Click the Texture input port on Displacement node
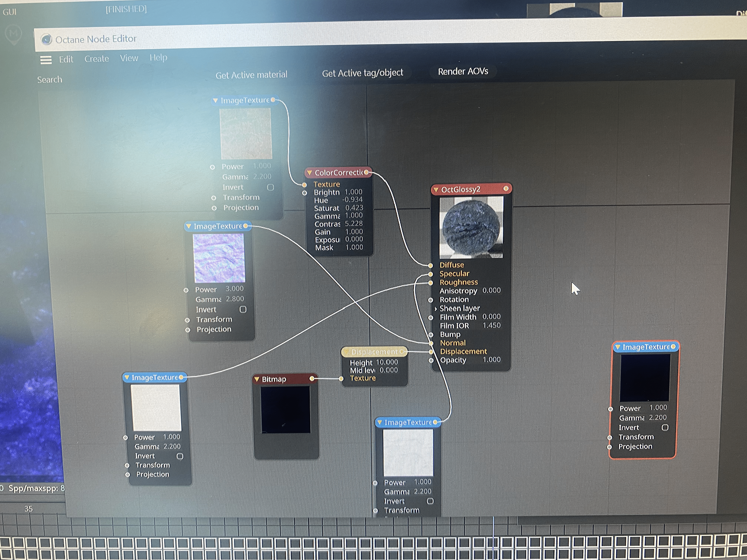 click(x=341, y=378)
